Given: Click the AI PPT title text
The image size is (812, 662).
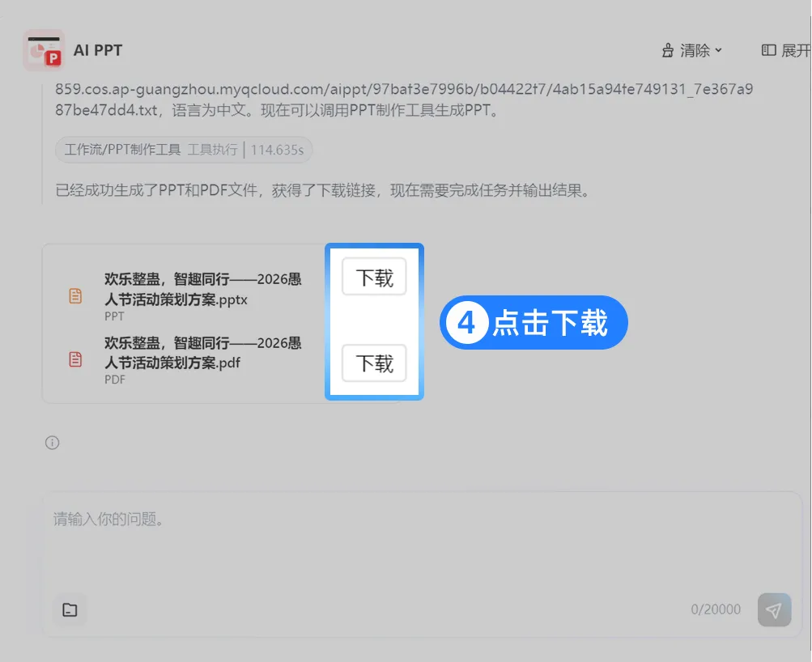Looking at the screenshot, I should [x=98, y=50].
